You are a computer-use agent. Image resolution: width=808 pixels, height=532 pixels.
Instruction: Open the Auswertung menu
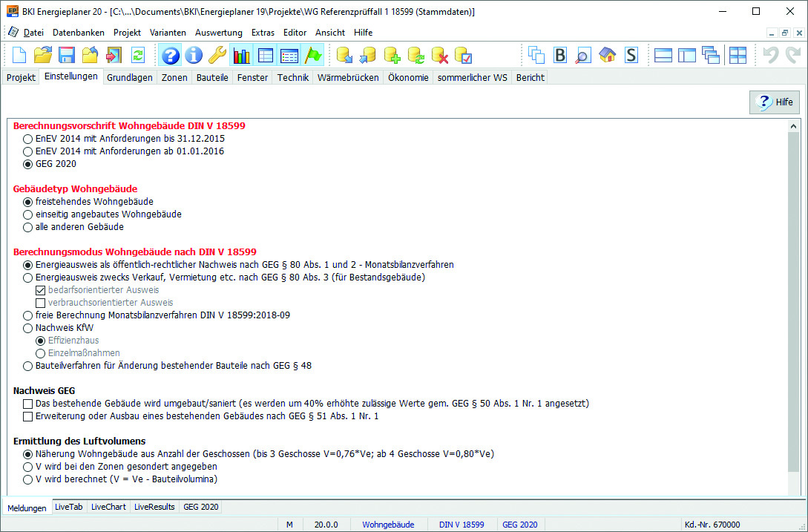218,33
